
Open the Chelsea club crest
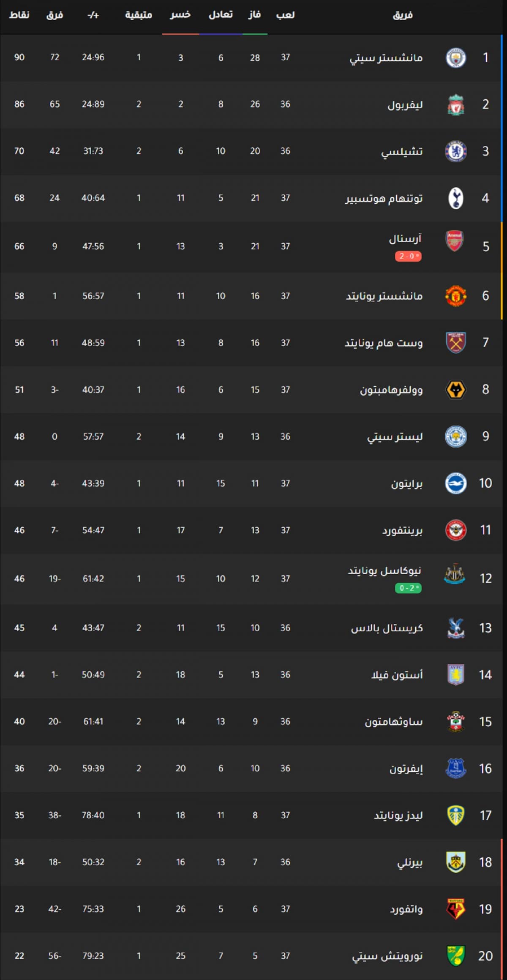[455, 151]
